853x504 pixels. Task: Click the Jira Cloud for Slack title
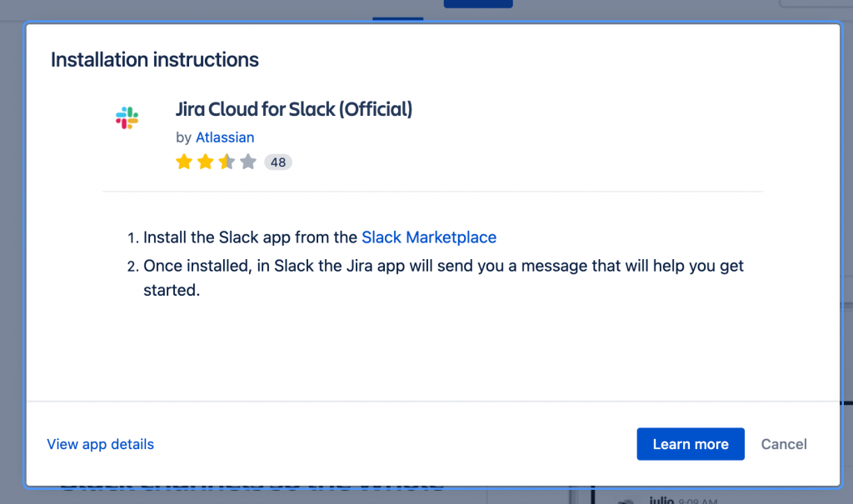[294, 109]
